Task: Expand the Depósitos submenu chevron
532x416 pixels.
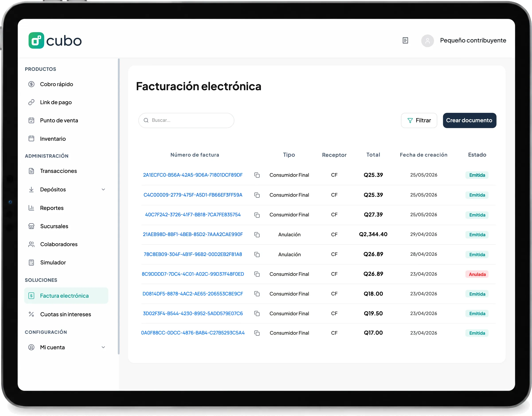Action: click(103, 189)
